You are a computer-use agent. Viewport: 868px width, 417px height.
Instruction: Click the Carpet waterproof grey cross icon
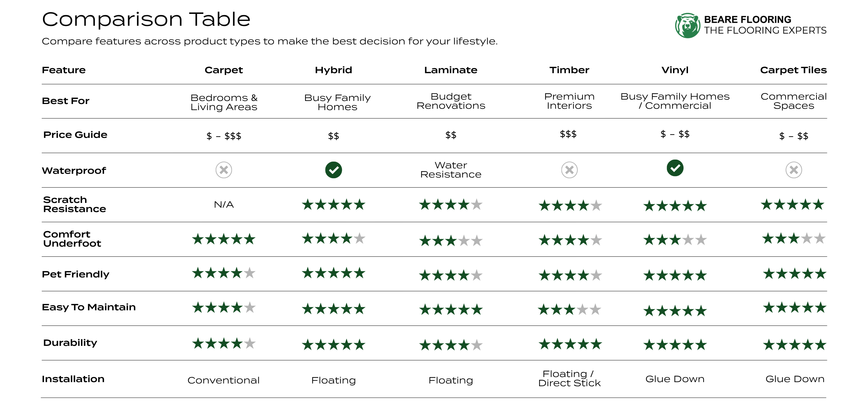pyautogui.click(x=224, y=170)
